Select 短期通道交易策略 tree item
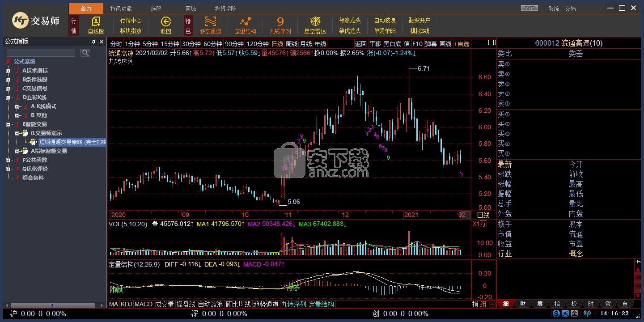The image size is (644, 322). [72, 142]
